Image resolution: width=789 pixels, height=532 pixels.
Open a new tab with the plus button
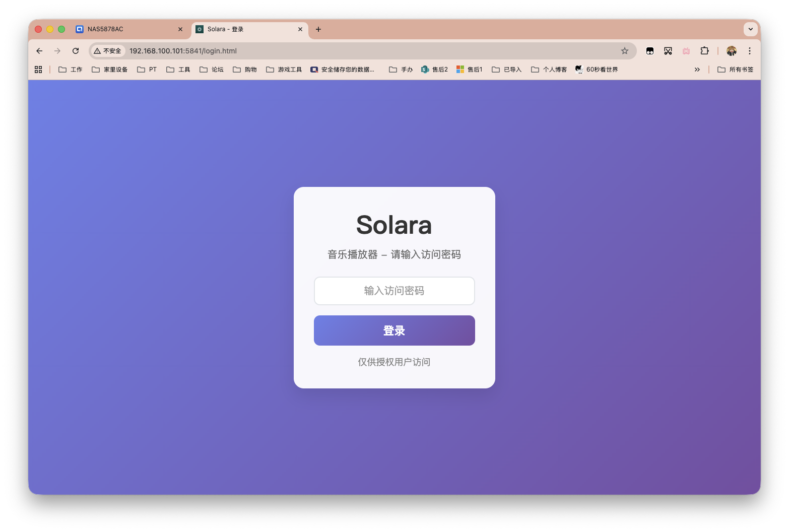(x=318, y=29)
